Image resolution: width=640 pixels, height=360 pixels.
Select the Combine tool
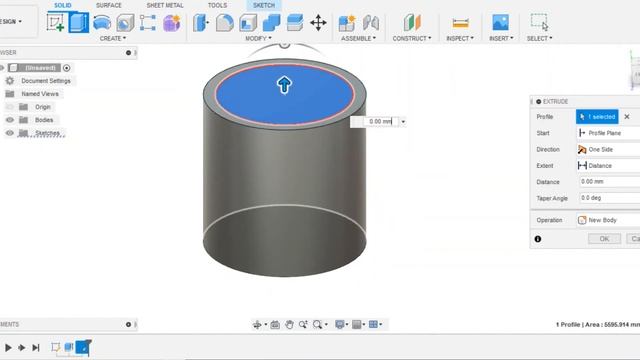click(271, 22)
